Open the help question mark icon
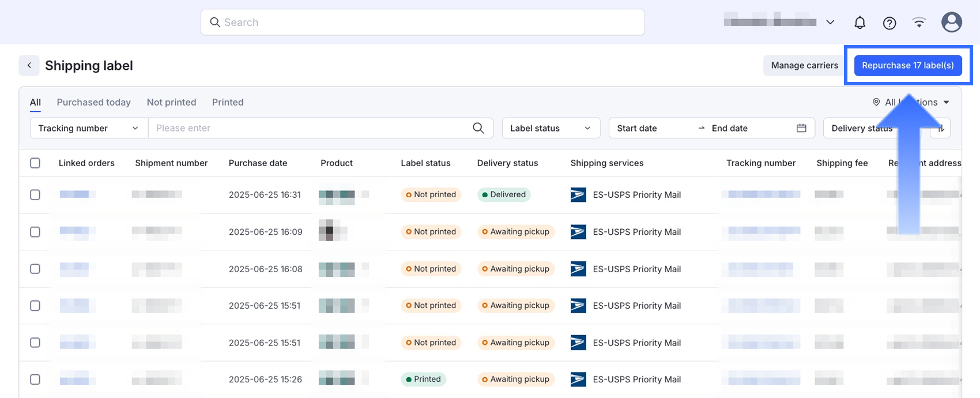Screen dimensions: 980x398 click(889, 22)
